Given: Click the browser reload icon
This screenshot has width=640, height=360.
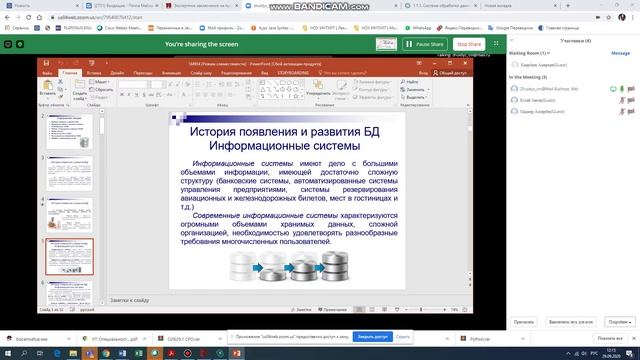Looking at the screenshot, I should [29, 18].
